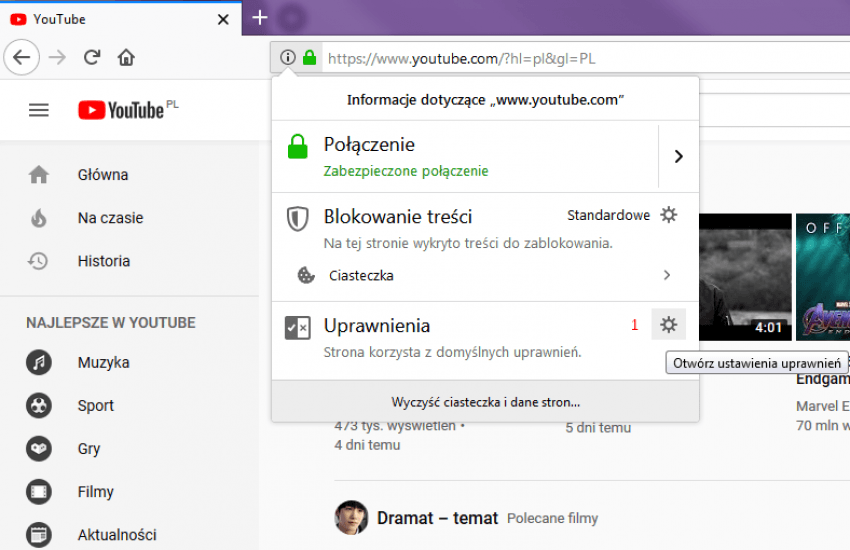
Task: Click the Uprawnienia permissions icon
Action: (x=298, y=328)
